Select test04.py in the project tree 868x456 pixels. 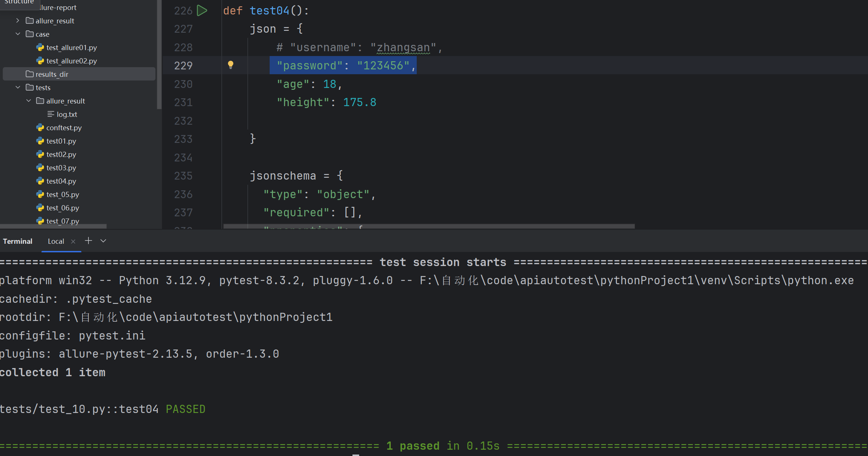click(x=61, y=181)
